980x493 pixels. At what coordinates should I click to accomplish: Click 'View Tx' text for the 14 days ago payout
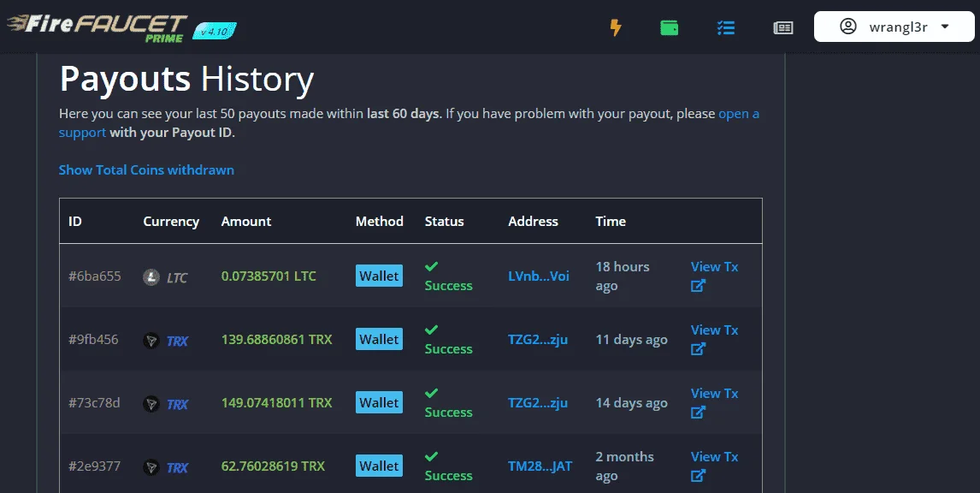click(x=714, y=394)
